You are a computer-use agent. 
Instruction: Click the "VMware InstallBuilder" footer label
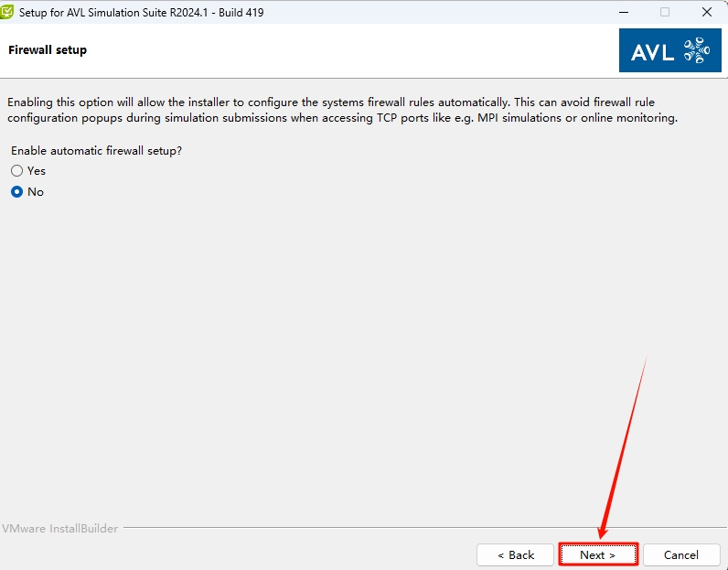pyautogui.click(x=60, y=529)
